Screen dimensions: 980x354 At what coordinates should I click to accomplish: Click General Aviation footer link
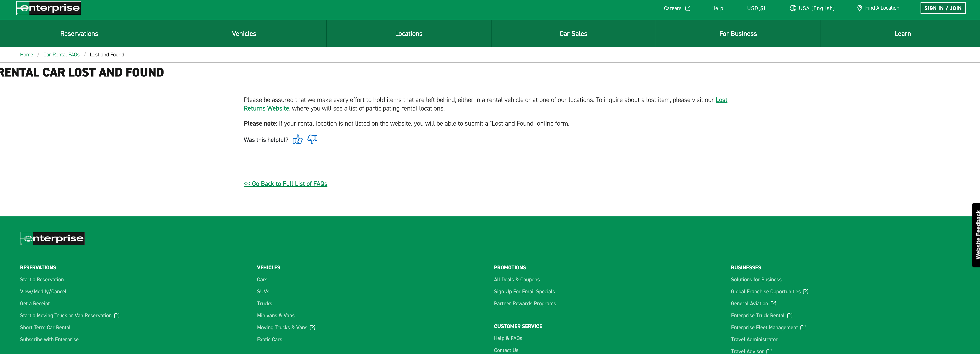(749, 303)
